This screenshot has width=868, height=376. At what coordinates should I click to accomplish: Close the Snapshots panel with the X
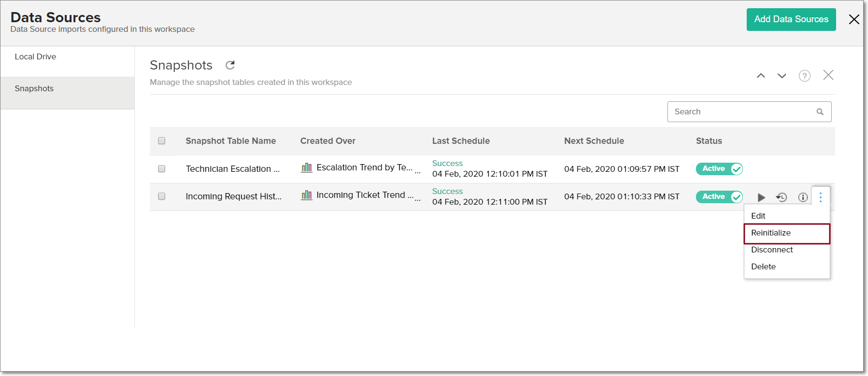(828, 75)
